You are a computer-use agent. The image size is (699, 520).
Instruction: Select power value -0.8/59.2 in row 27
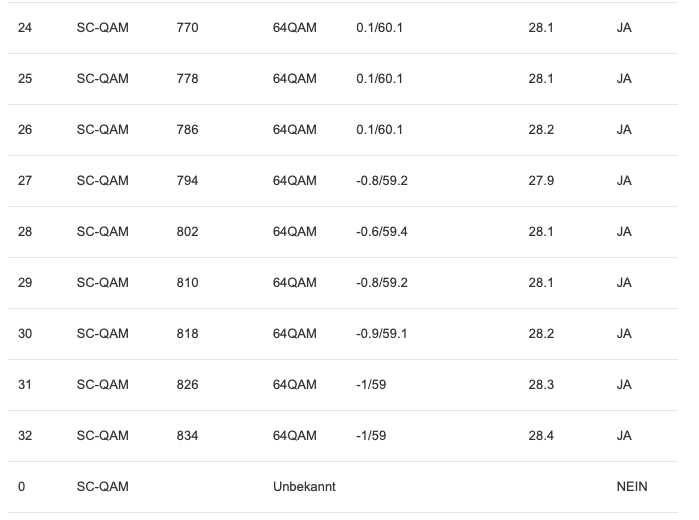pos(382,181)
